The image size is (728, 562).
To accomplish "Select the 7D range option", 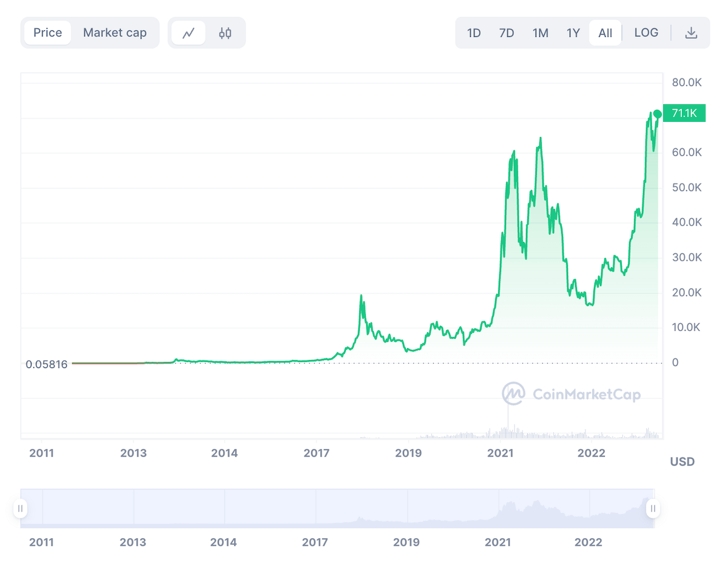I will pos(507,33).
